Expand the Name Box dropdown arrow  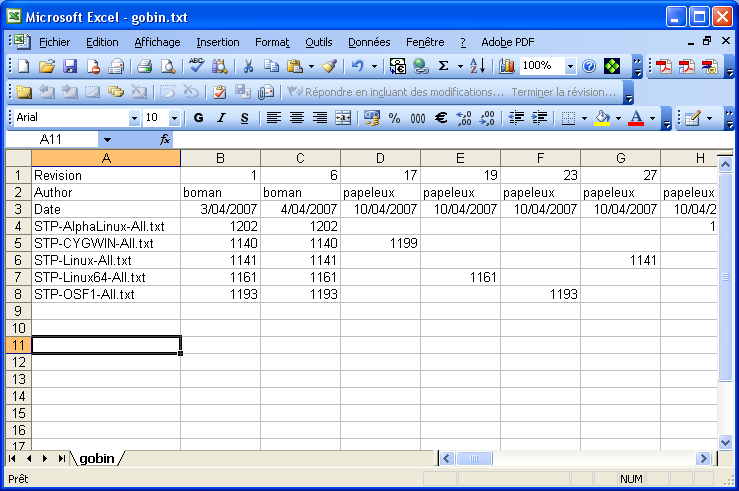(107, 139)
